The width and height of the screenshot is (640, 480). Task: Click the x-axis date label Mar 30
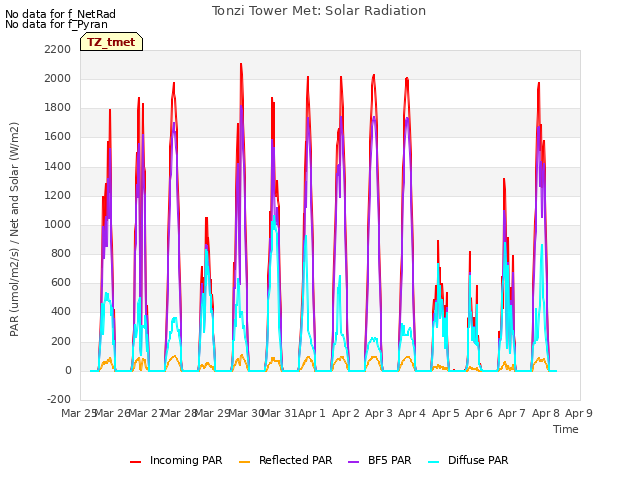pyautogui.click(x=246, y=413)
